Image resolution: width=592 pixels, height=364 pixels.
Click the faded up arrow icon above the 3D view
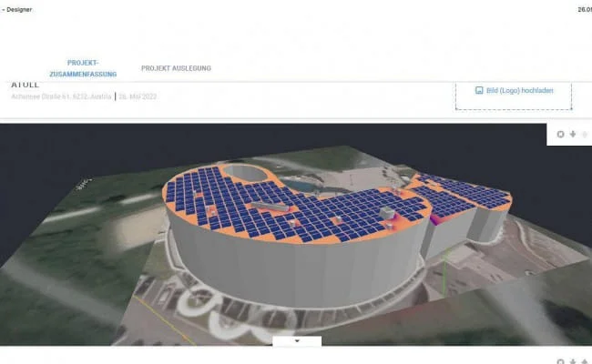pos(585,135)
